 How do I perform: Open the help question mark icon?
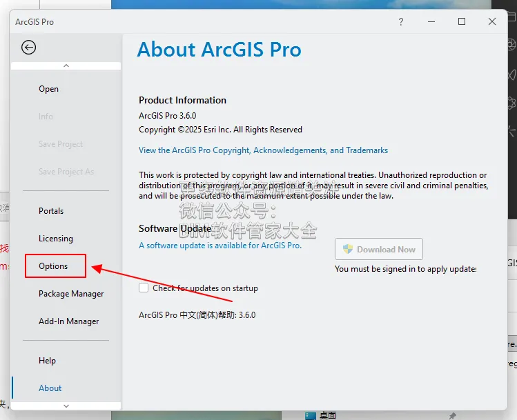(x=400, y=22)
